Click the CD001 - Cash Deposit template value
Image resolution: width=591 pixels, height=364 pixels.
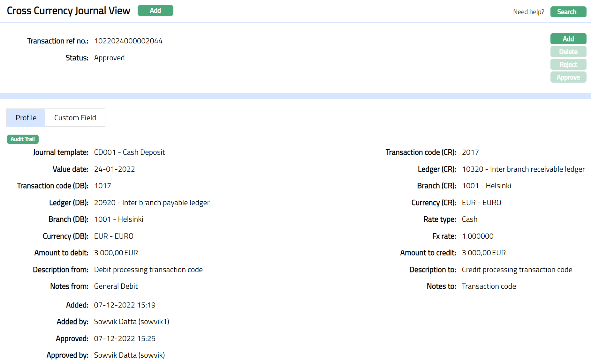tap(129, 152)
